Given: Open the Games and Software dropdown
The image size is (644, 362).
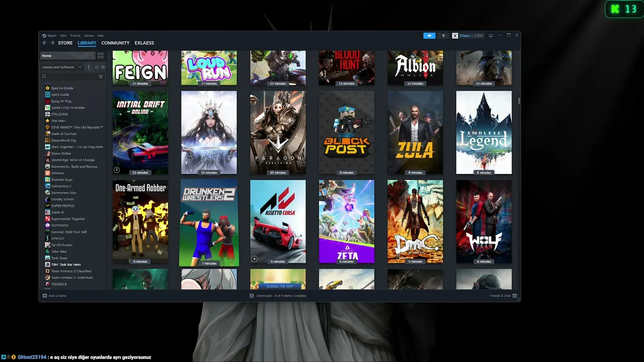Looking at the screenshot, I should click(62, 67).
